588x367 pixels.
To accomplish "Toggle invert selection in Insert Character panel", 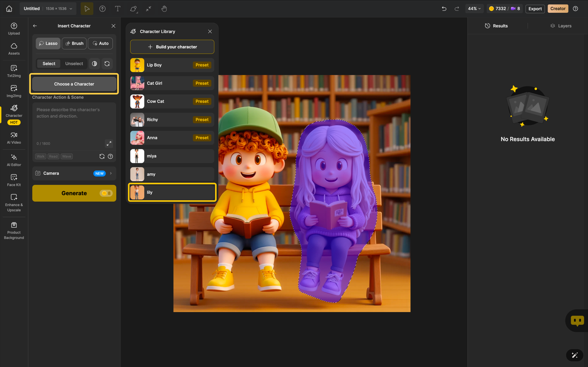I will (94, 63).
